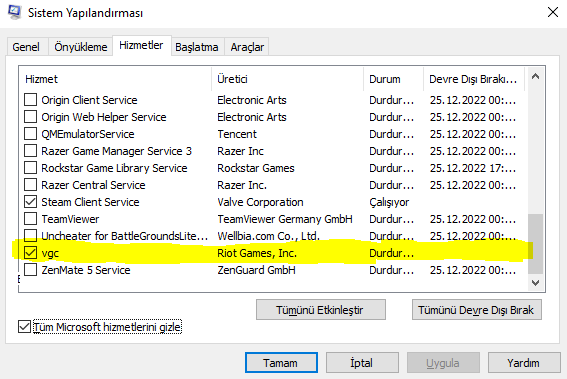
Task: Close the Sistem Yapılandırması window
Action: 553,12
